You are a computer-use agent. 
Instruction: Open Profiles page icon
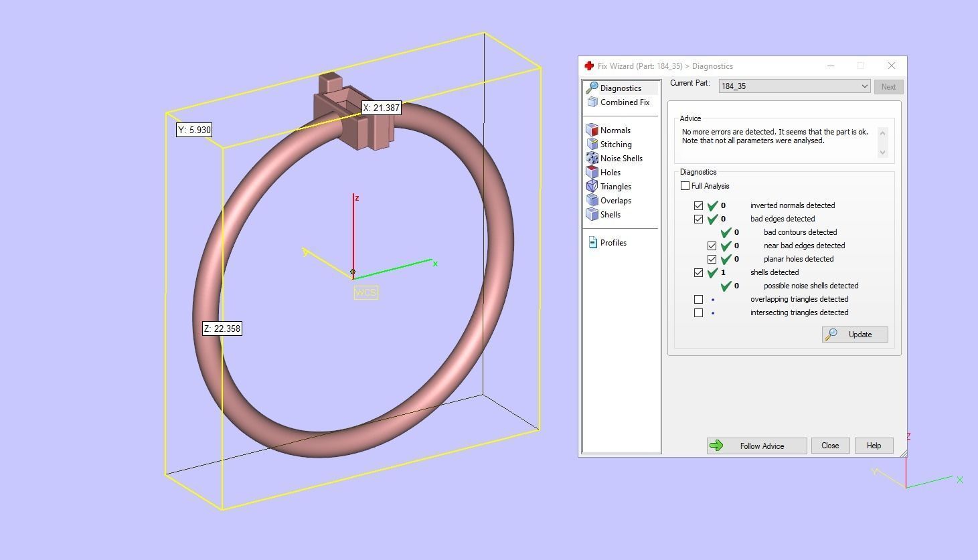[x=592, y=243]
